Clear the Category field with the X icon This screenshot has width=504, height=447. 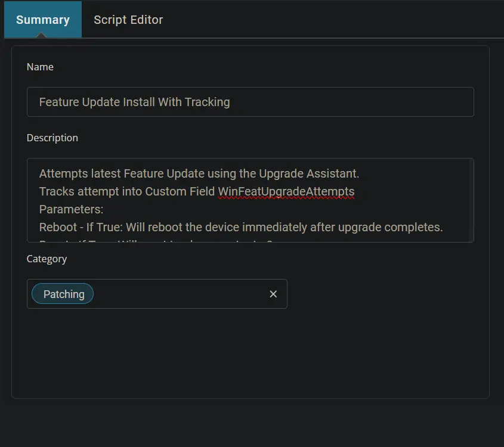tap(273, 294)
